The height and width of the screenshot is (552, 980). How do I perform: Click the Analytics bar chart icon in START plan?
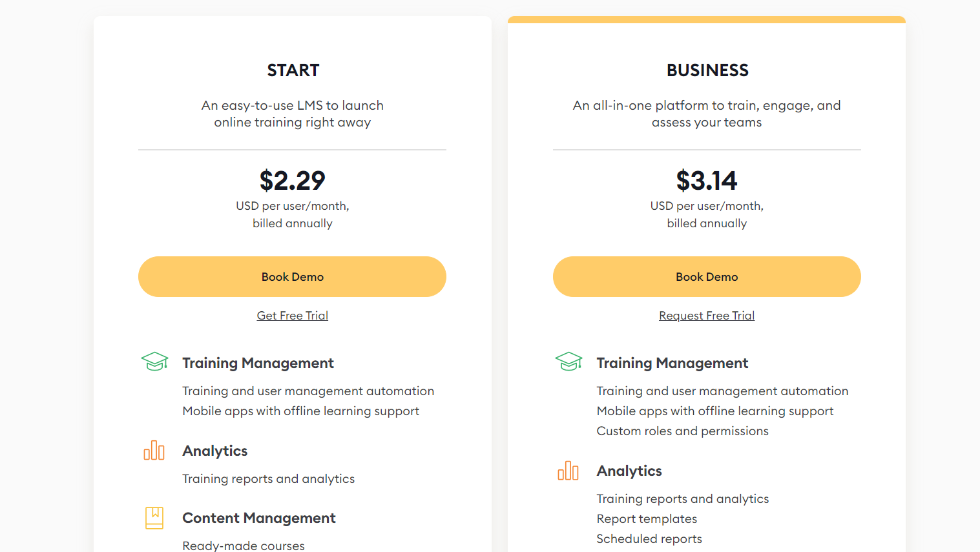[154, 451]
